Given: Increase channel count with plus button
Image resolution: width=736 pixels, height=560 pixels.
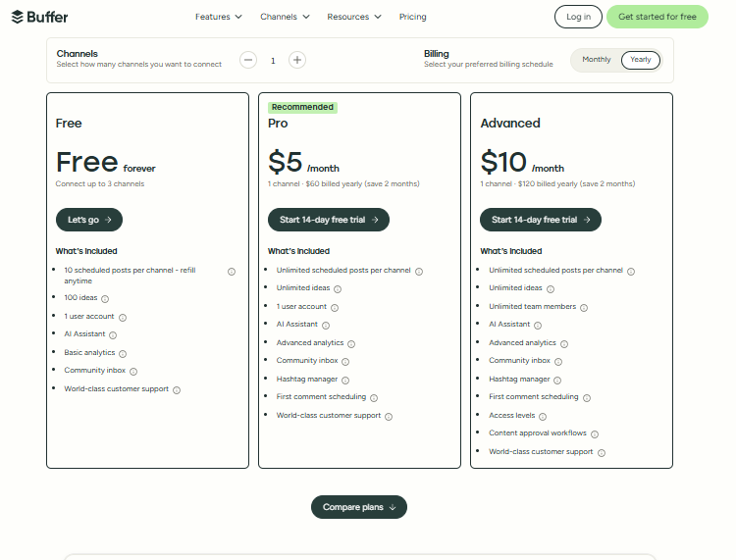Looking at the screenshot, I should click(x=297, y=60).
